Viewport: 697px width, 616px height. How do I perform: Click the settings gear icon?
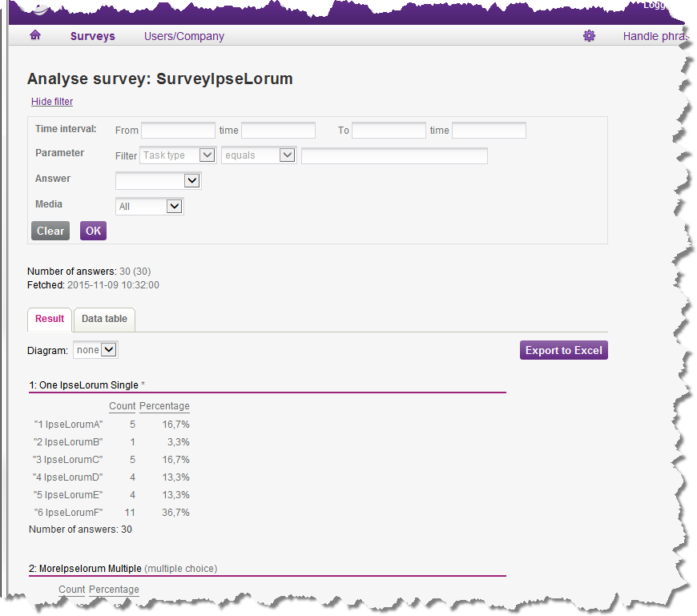(589, 36)
